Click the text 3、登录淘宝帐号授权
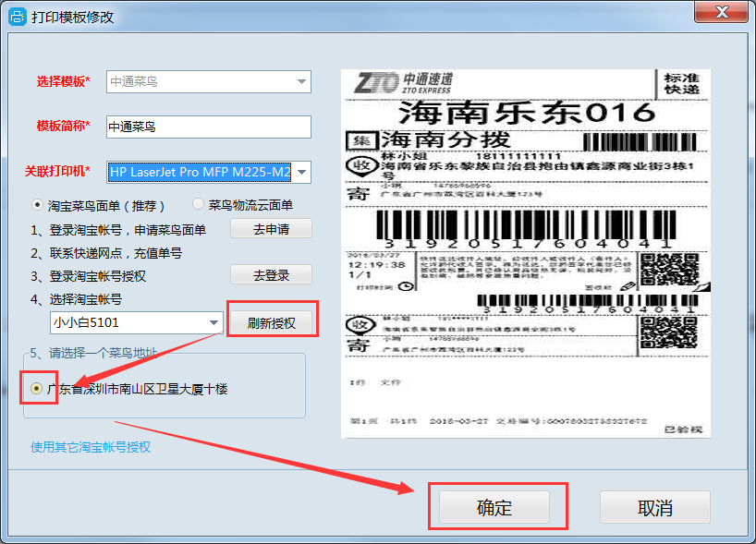Viewport: 756px width, 544px height. 88,276
